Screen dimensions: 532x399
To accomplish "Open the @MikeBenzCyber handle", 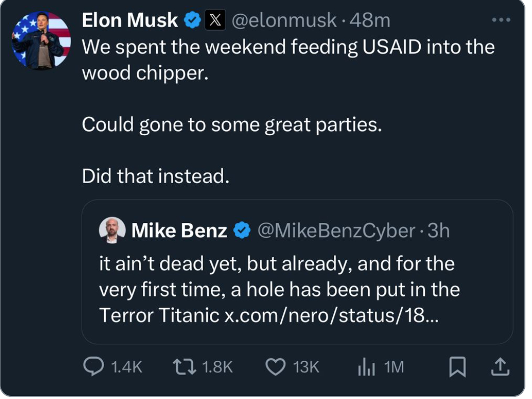I will coord(336,231).
